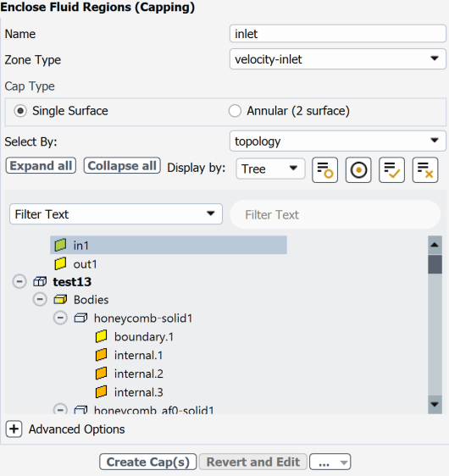Select the test13 tree label
The height and width of the screenshot is (476, 449).
point(72,282)
